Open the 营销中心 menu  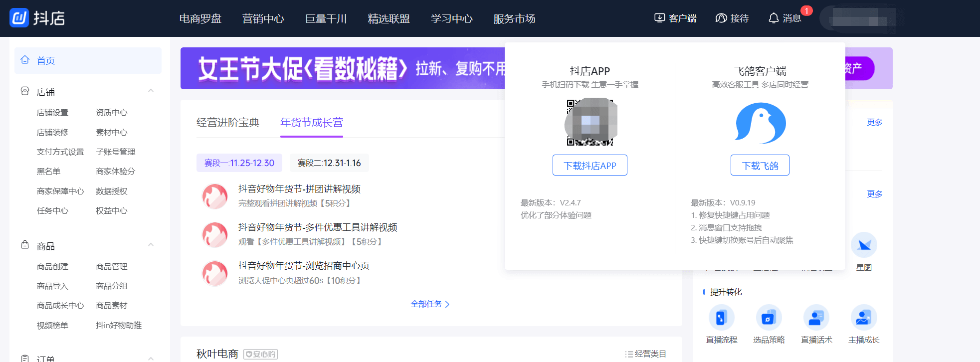point(263,18)
